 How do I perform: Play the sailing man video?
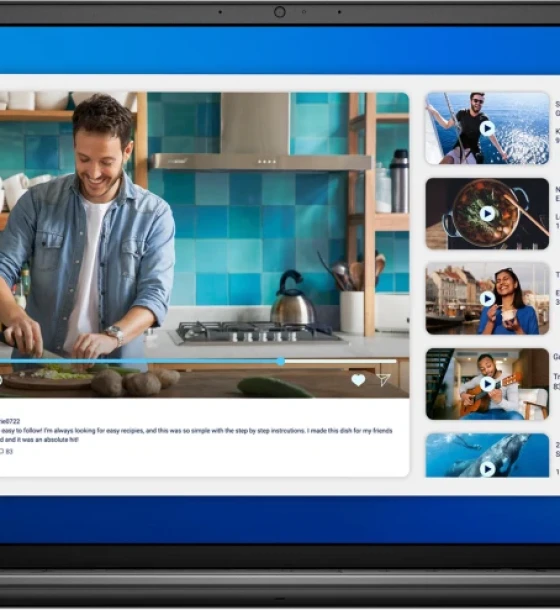coord(487,128)
